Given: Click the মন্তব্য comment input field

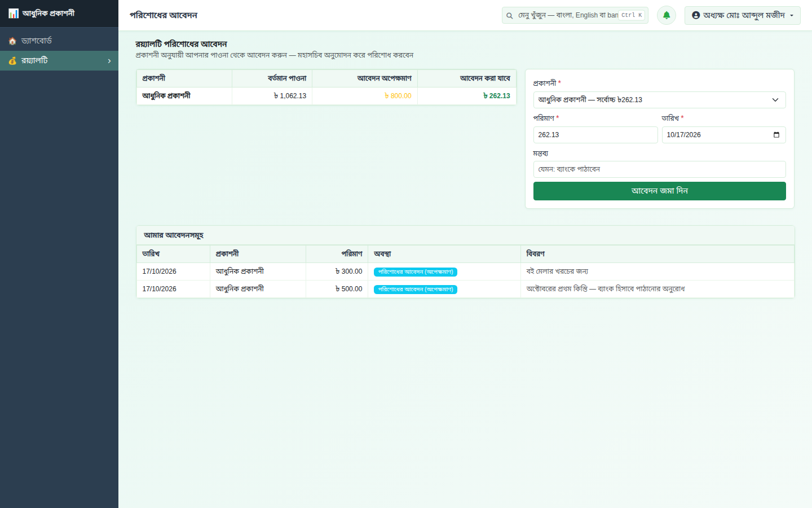Looking at the screenshot, I should 659,169.
